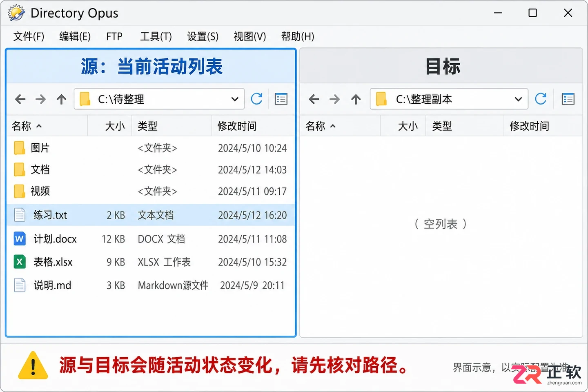Click the Excel icon for 表格.xlsx
Image resolution: width=588 pixels, height=392 pixels.
[x=20, y=262]
